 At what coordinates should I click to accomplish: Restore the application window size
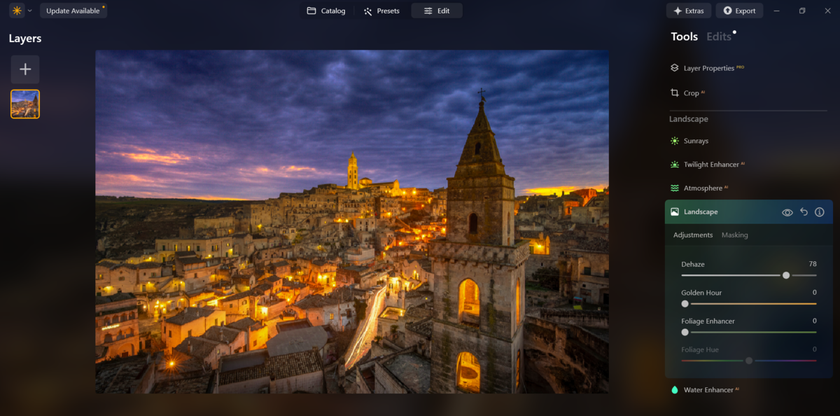802,11
